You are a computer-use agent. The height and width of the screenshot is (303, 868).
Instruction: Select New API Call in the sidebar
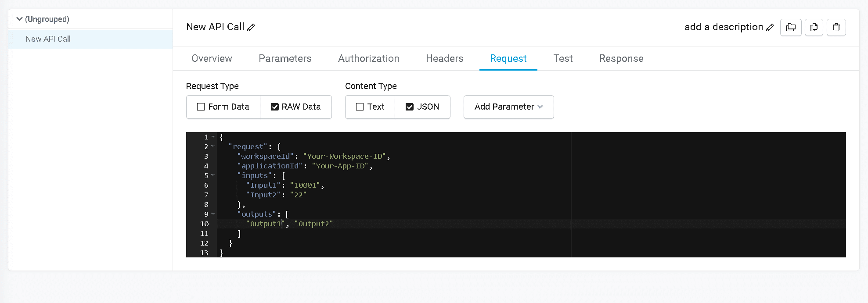48,39
